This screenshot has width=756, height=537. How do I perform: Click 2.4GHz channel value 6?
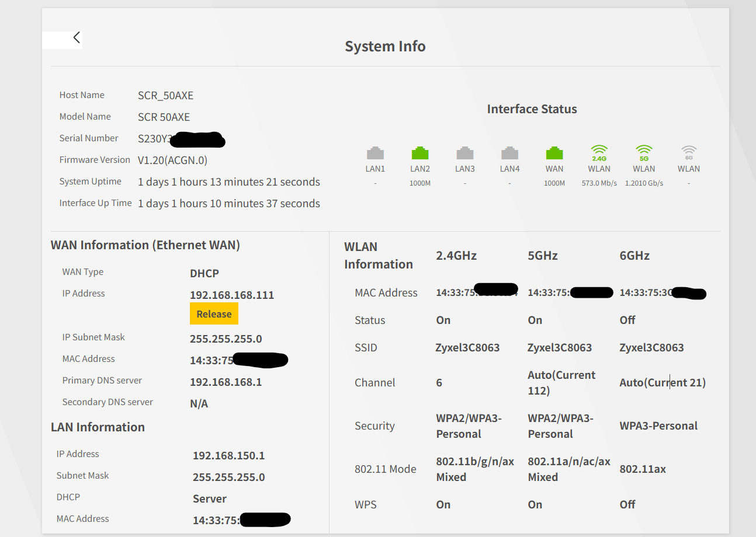439,383
